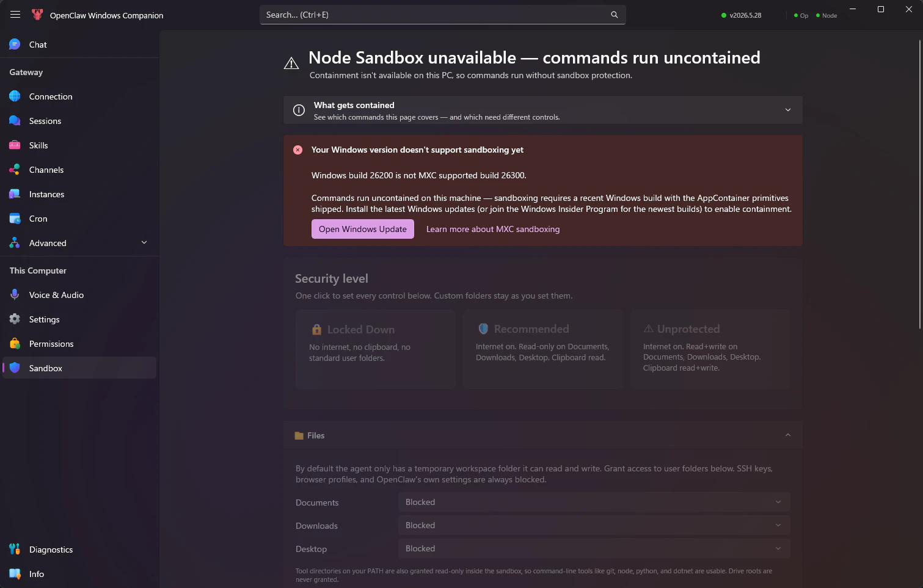Click the Connection globe icon
This screenshot has height=588, width=923.
coord(15,96)
